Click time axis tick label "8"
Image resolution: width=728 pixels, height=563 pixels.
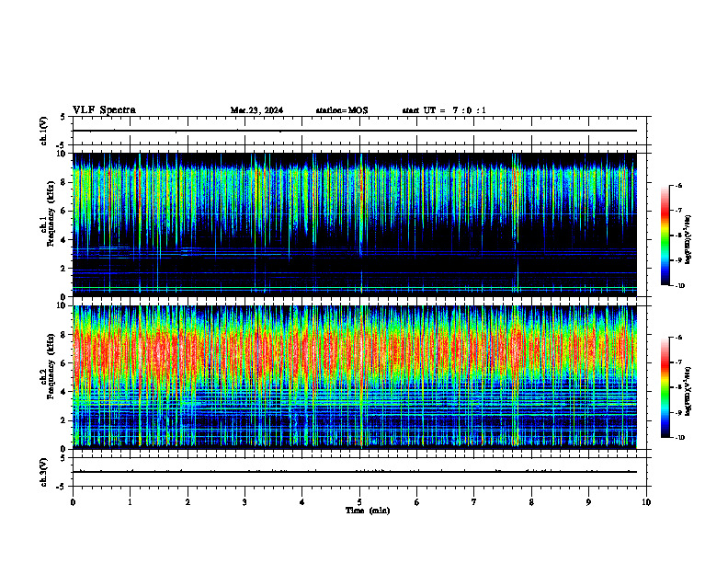(531, 502)
